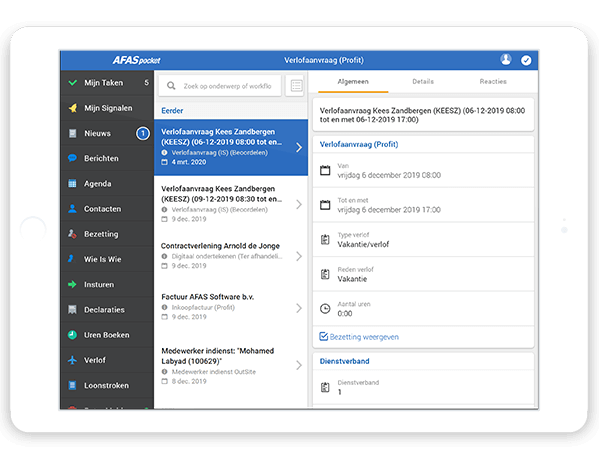Viewport: 600px width, 450px height.
Task: Open the Wie Is Wie icon
Action: point(71,259)
